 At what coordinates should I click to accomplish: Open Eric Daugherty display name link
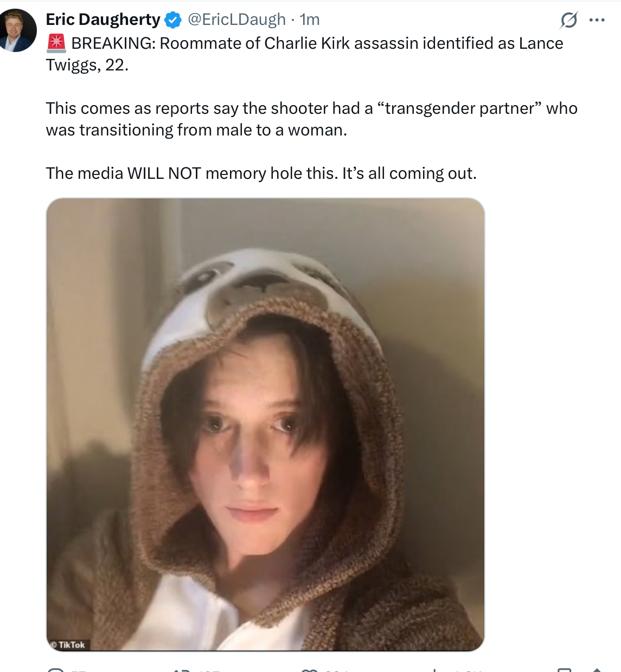tap(103, 20)
